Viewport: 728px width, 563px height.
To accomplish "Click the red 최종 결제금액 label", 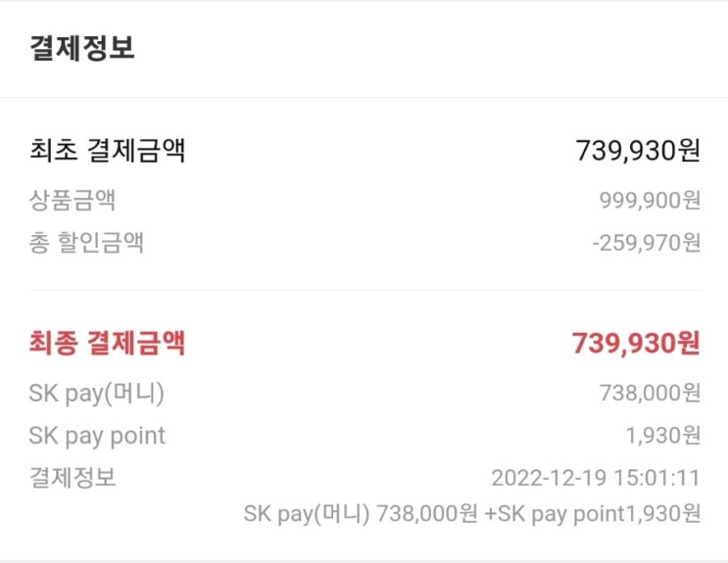I will click(x=108, y=343).
